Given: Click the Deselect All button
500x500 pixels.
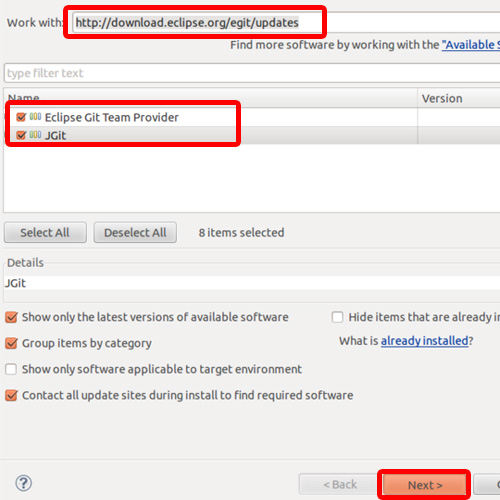Looking at the screenshot, I should pos(135,232).
